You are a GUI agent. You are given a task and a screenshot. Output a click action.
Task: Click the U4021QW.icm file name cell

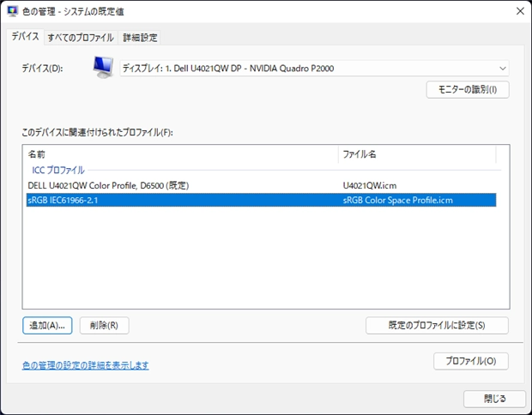[x=370, y=185]
